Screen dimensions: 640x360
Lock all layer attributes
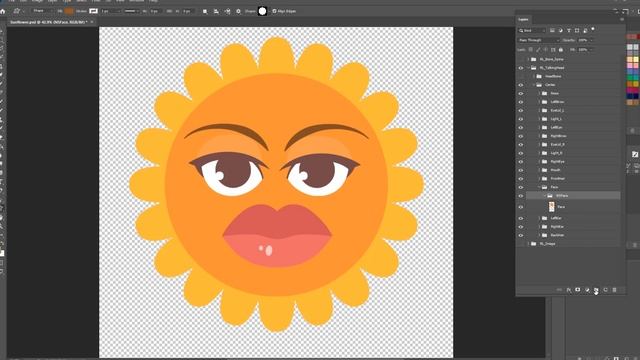click(x=561, y=50)
